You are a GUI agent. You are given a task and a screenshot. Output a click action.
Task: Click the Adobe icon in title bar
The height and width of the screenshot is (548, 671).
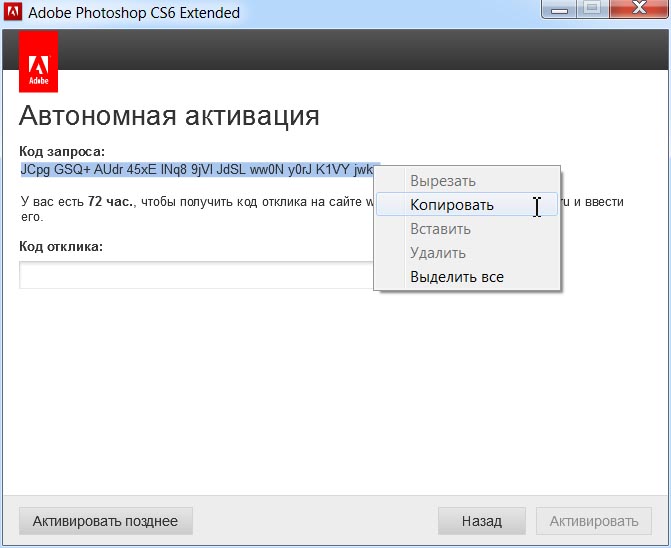pyautogui.click(x=12, y=12)
